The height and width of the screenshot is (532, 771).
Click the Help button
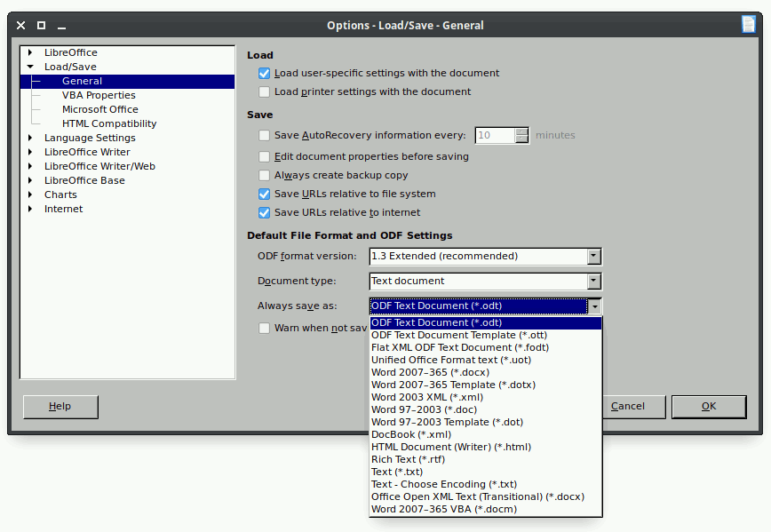[x=60, y=407]
